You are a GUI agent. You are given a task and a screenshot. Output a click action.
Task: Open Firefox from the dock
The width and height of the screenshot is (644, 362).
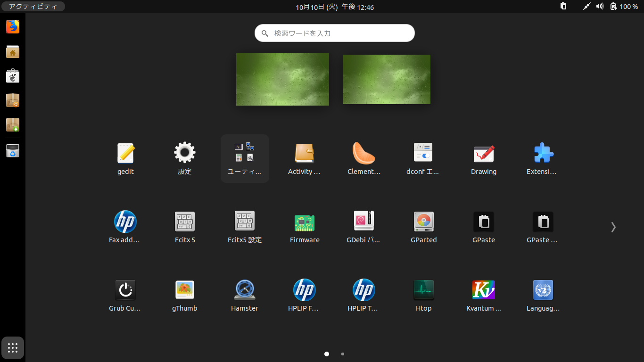(13, 27)
